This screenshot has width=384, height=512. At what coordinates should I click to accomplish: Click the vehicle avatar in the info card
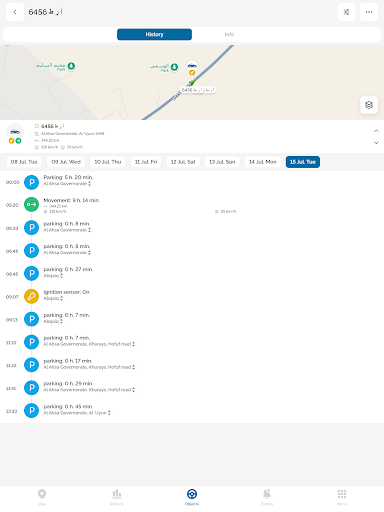tap(15, 131)
